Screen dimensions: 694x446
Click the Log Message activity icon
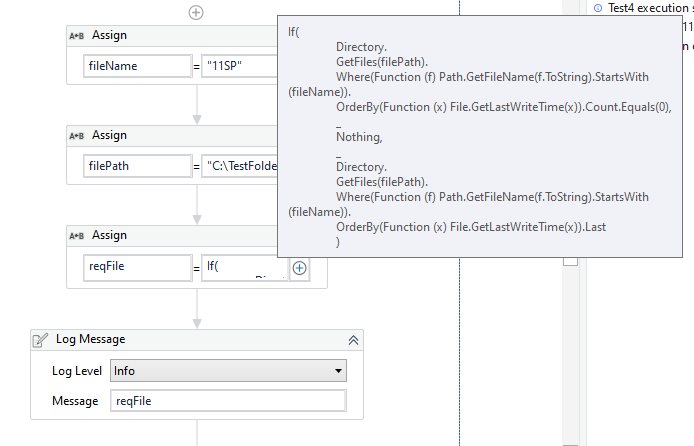(x=40, y=340)
